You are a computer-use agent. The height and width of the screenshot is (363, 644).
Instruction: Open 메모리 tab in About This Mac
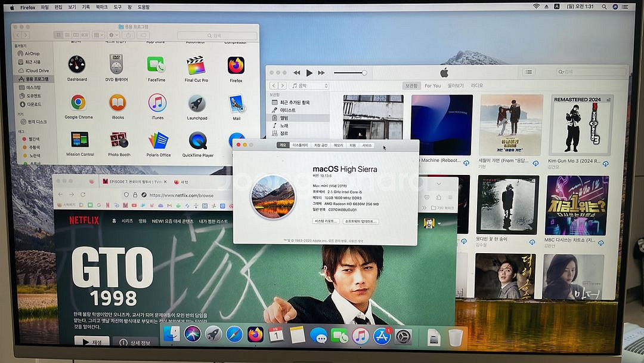[x=339, y=145]
